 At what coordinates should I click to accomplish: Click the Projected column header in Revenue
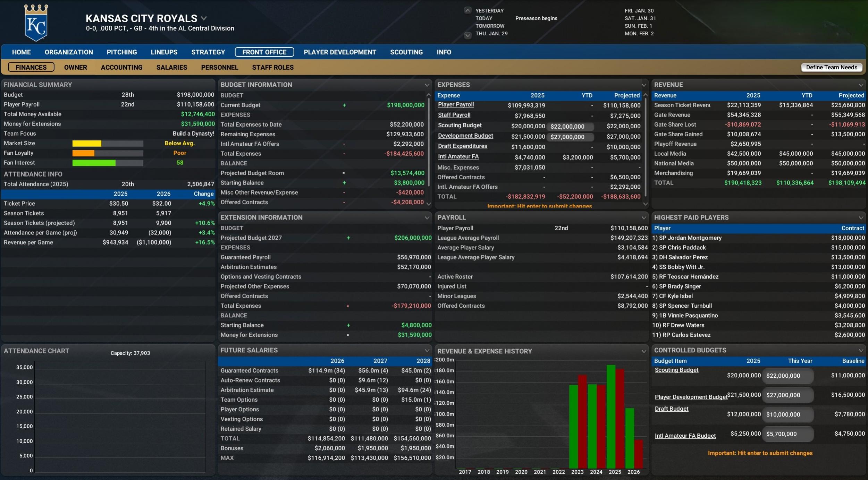point(851,95)
